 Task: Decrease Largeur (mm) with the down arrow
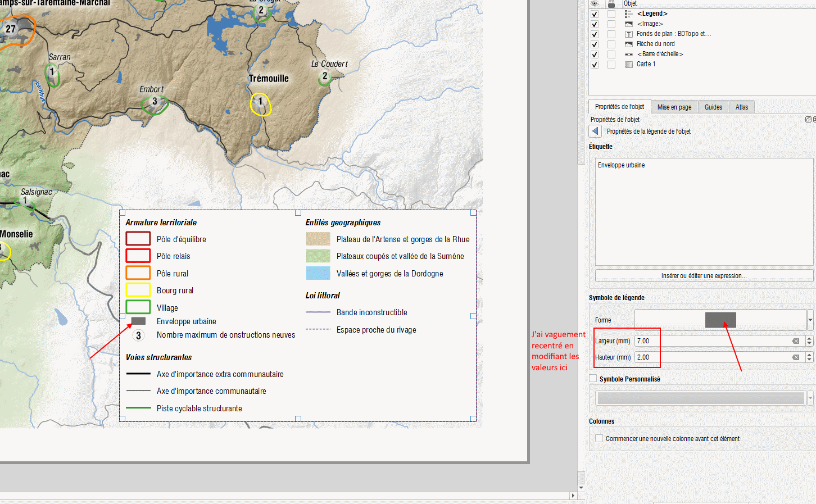click(x=809, y=343)
